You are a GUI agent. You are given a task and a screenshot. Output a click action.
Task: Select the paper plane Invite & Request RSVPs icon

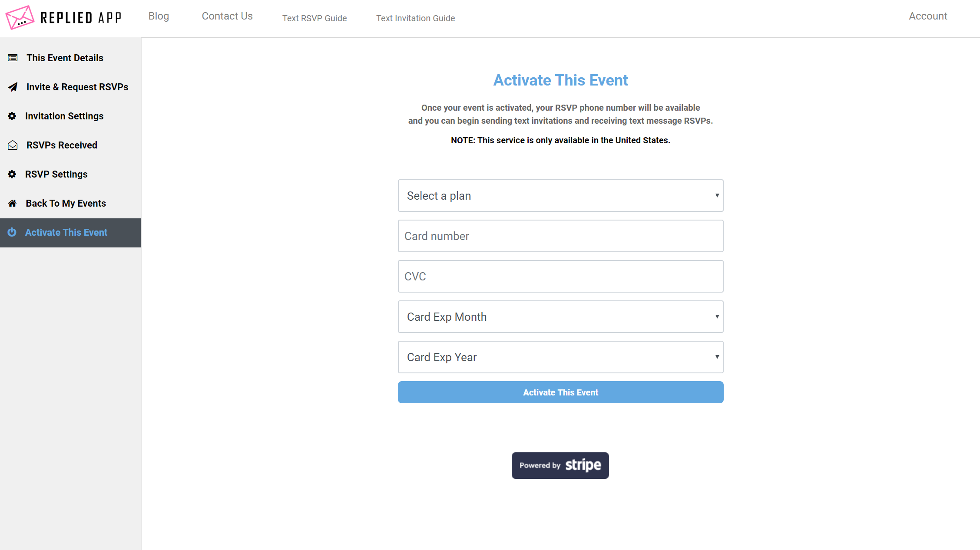click(x=12, y=87)
